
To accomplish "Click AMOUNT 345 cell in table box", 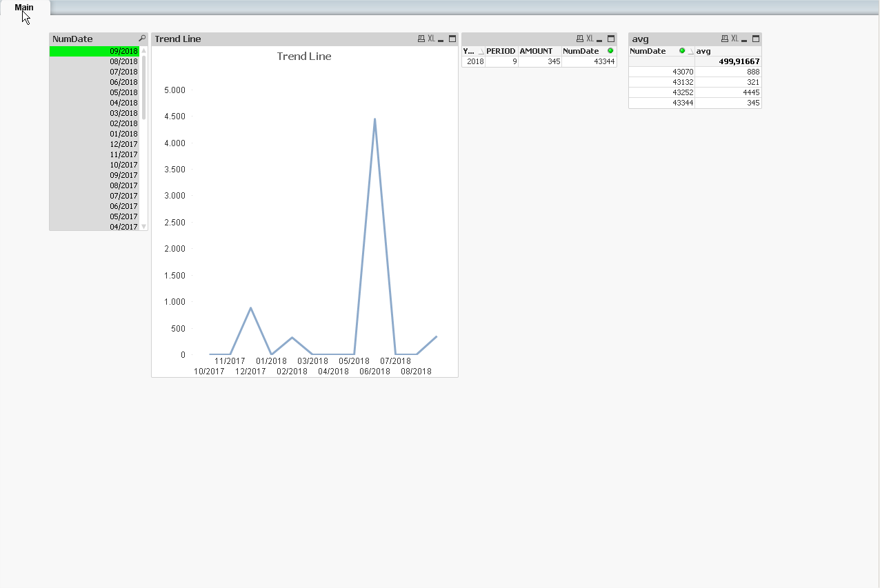I will [x=540, y=61].
